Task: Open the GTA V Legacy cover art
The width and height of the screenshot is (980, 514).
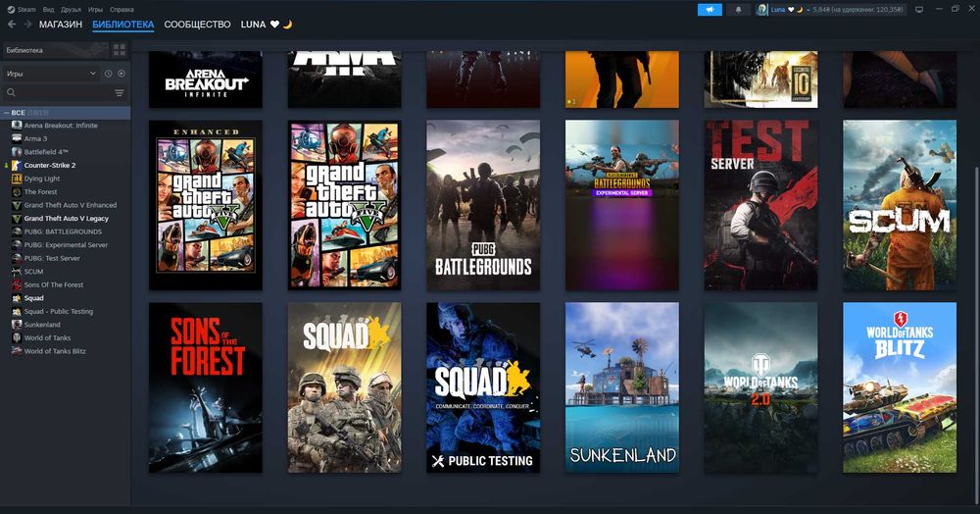Action: point(344,205)
